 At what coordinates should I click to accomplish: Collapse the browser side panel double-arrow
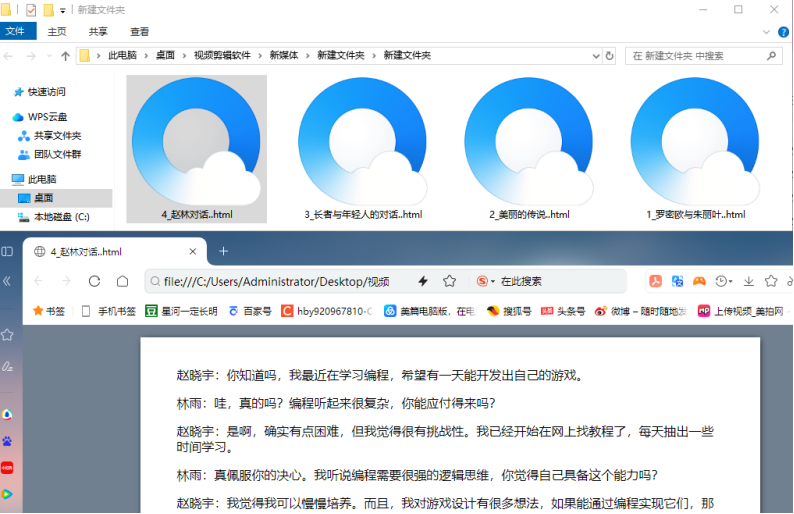point(7,281)
